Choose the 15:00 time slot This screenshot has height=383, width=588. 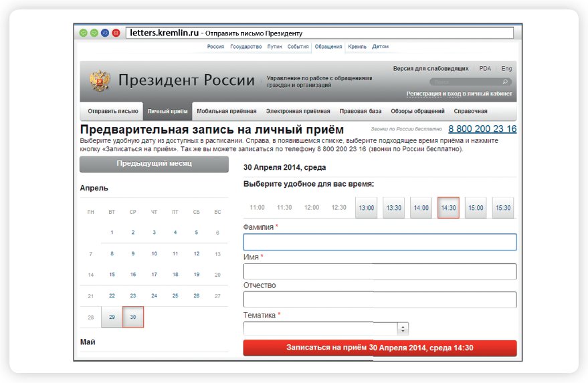(x=476, y=208)
